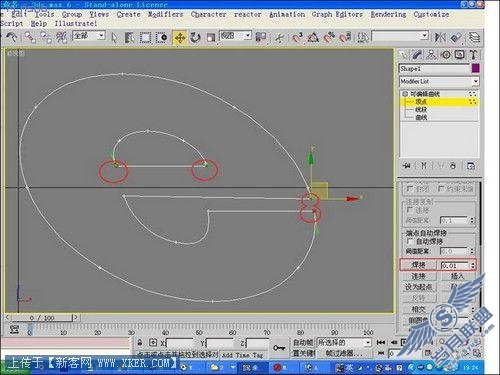Toggle the Percent Snap icon
500x375 pixels.
pyautogui.click(x=329, y=37)
